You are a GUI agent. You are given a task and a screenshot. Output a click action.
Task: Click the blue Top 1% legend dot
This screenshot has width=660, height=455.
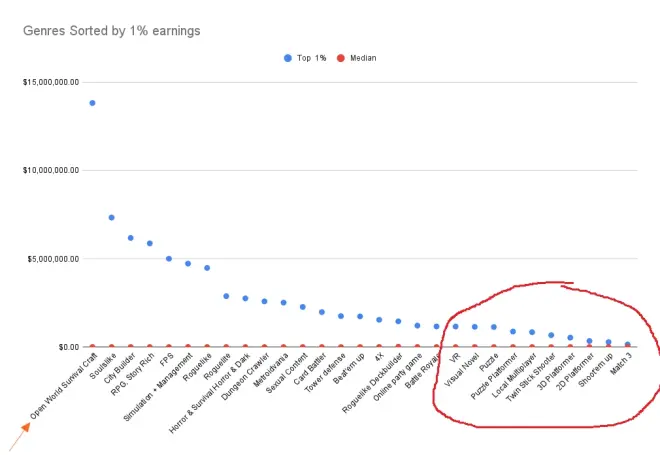point(290,58)
